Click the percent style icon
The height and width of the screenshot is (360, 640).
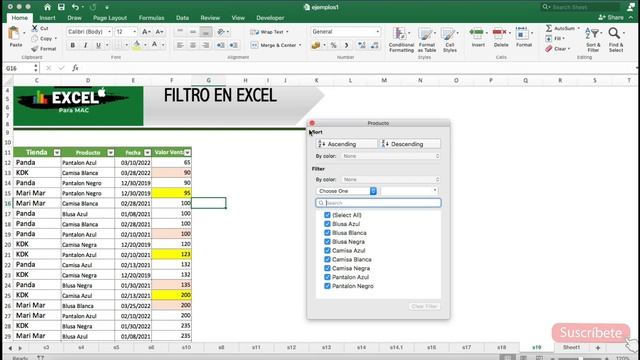pos(333,45)
